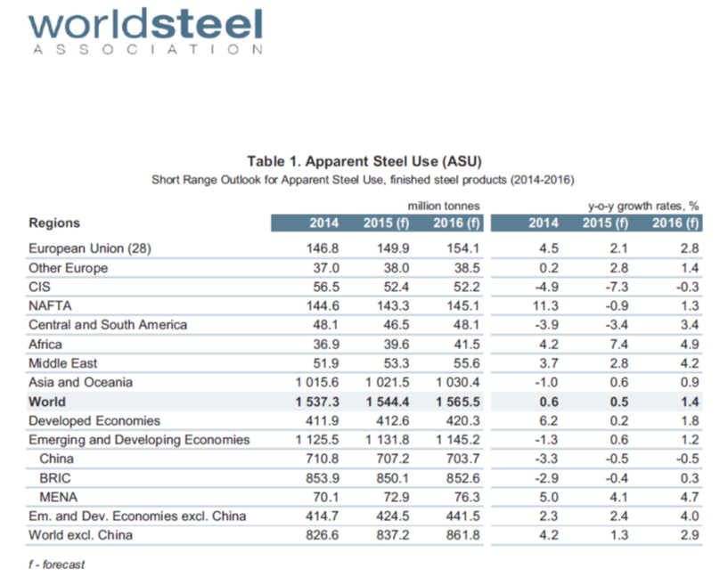Click the CIS row label
This screenshot has height=577, width=728.
[39, 287]
